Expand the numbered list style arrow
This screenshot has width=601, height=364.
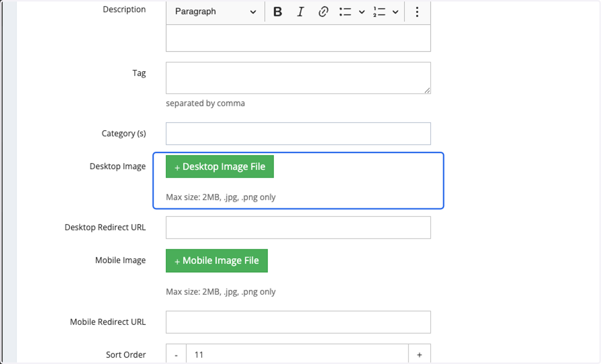[x=395, y=12]
